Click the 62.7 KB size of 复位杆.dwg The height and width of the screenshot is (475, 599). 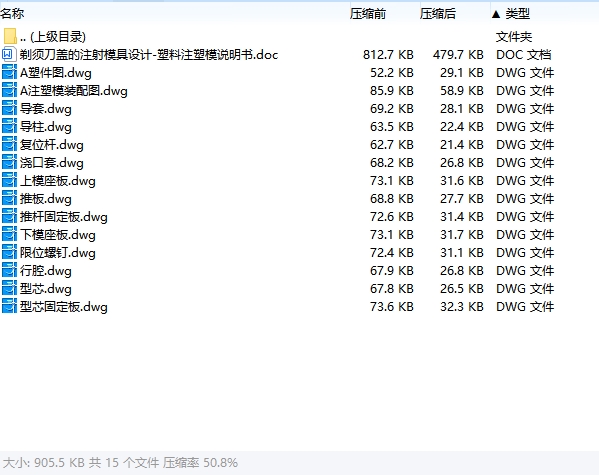392,144
